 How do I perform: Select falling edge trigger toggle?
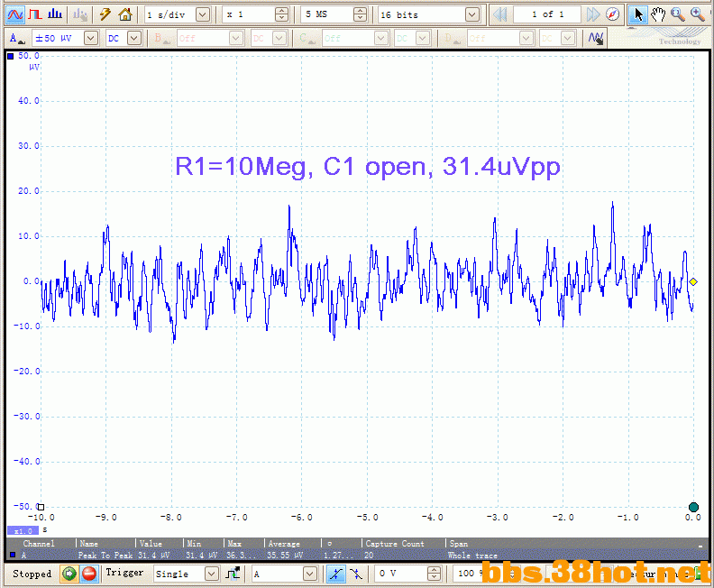(356, 574)
